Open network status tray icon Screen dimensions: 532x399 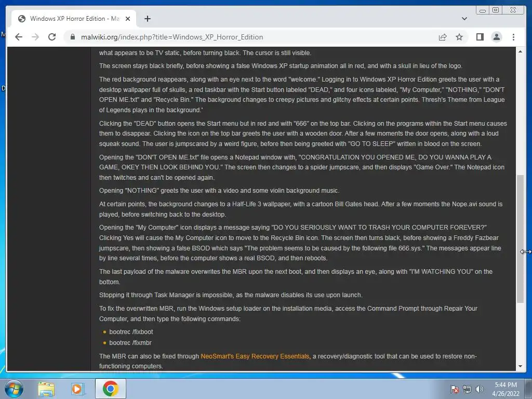click(467, 389)
